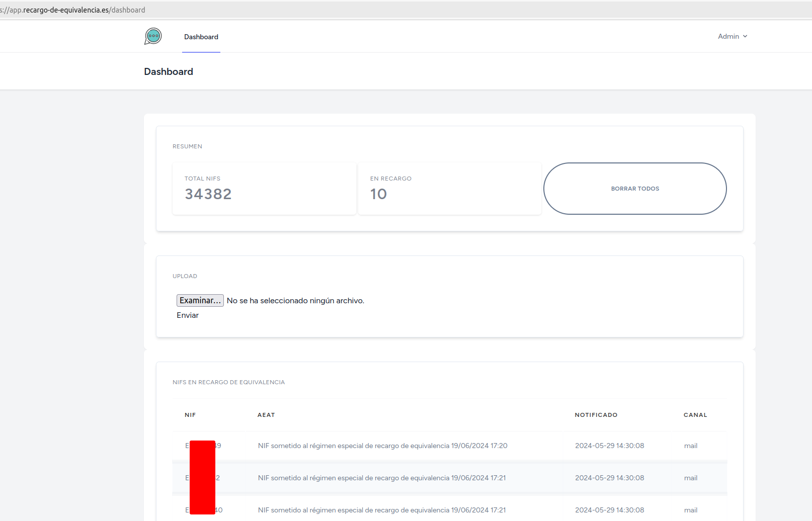
Task: Select the En Recargo summary card
Action: click(449, 189)
